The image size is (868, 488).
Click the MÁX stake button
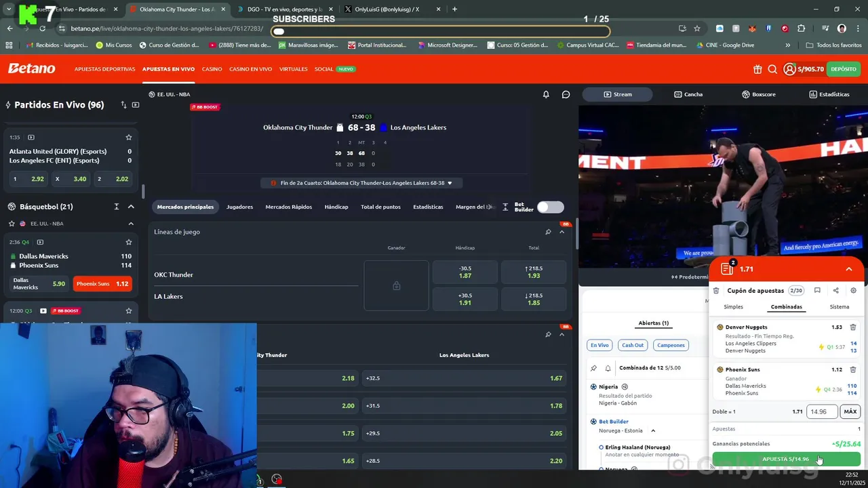850,411
